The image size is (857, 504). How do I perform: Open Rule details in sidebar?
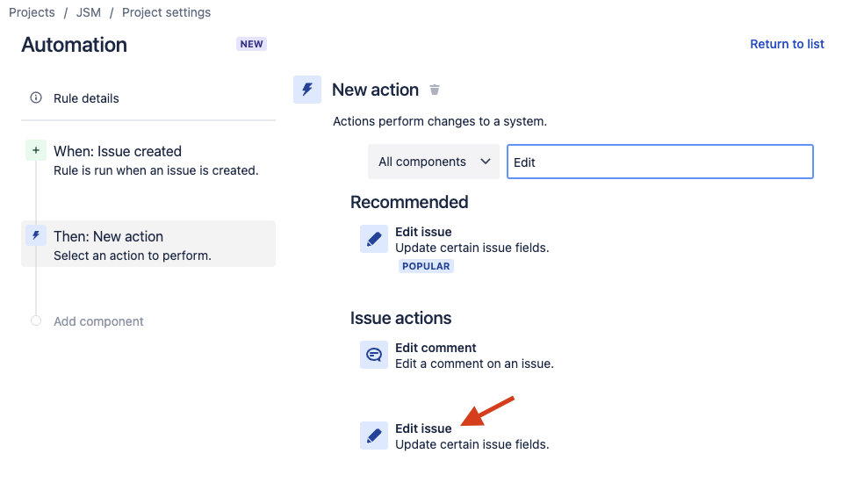86,98
